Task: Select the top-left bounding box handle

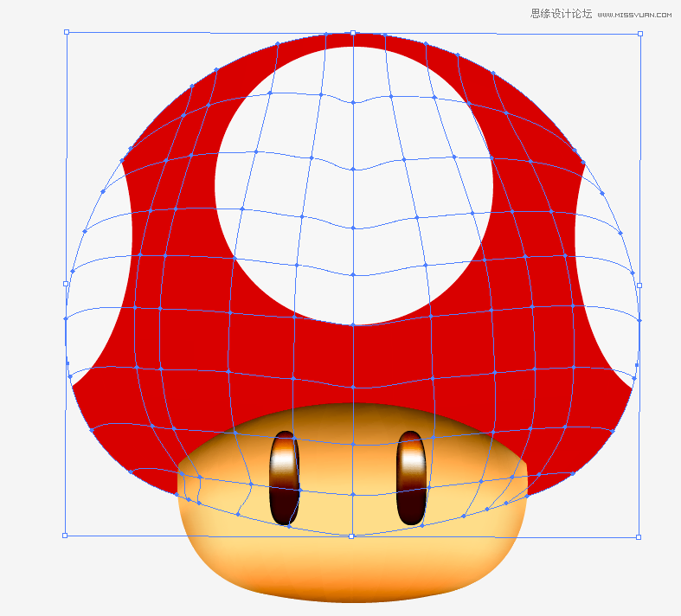Action: pos(67,32)
